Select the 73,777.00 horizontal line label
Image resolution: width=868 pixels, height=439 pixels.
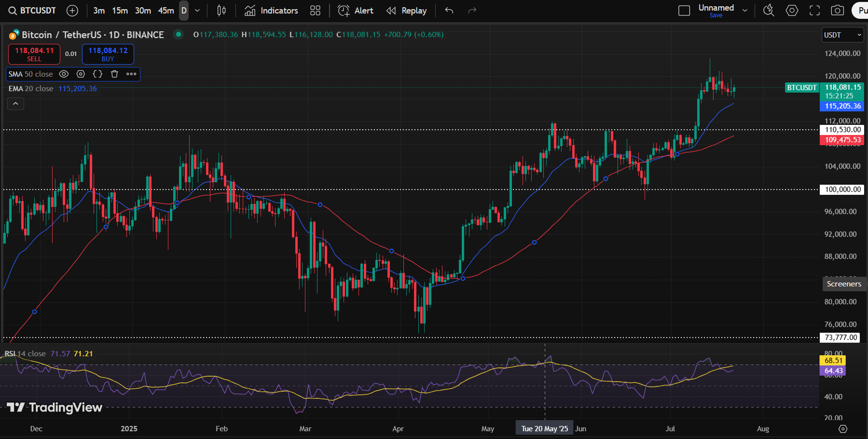coord(841,337)
